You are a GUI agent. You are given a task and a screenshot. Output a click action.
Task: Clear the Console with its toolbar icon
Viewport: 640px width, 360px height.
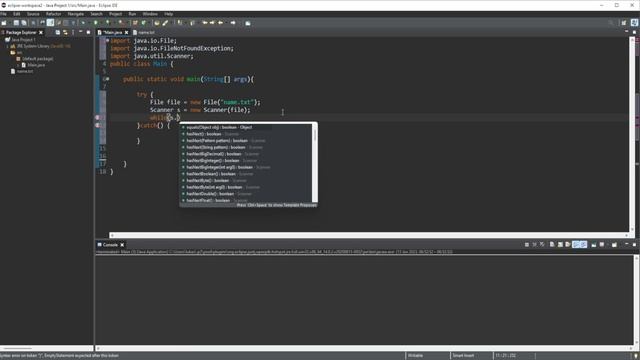click(552, 244)
